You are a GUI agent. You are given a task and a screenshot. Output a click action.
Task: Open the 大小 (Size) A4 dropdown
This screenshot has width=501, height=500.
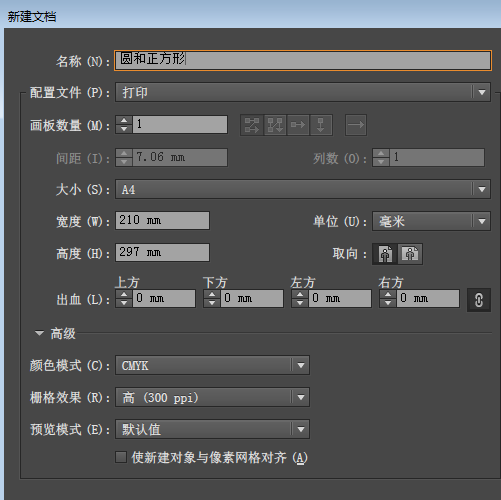(x=303, y=189)
